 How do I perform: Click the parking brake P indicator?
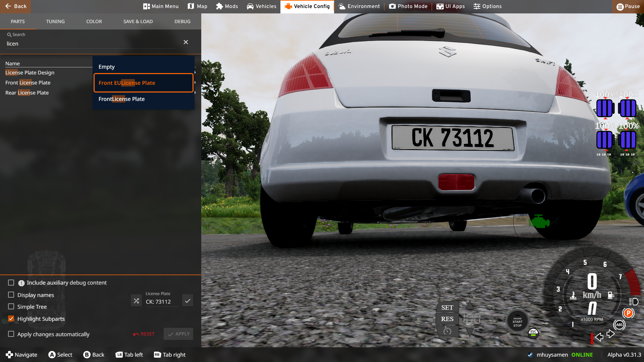[628, 313]
